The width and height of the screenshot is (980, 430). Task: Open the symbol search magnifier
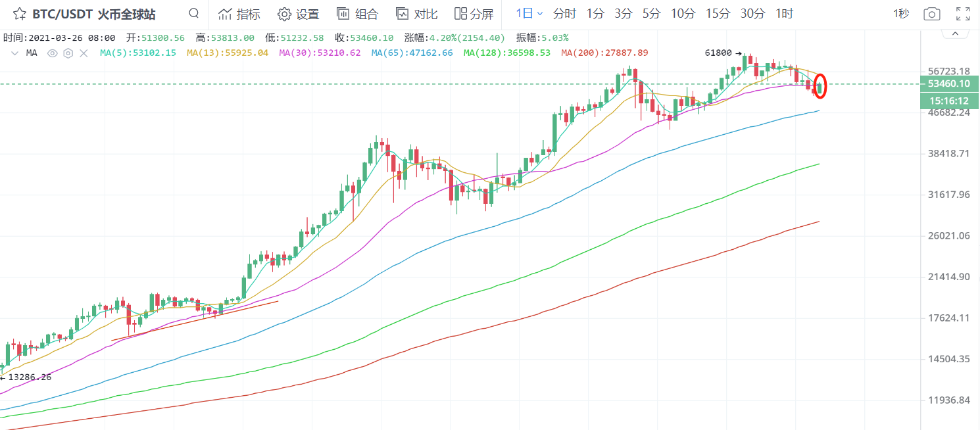193,13
